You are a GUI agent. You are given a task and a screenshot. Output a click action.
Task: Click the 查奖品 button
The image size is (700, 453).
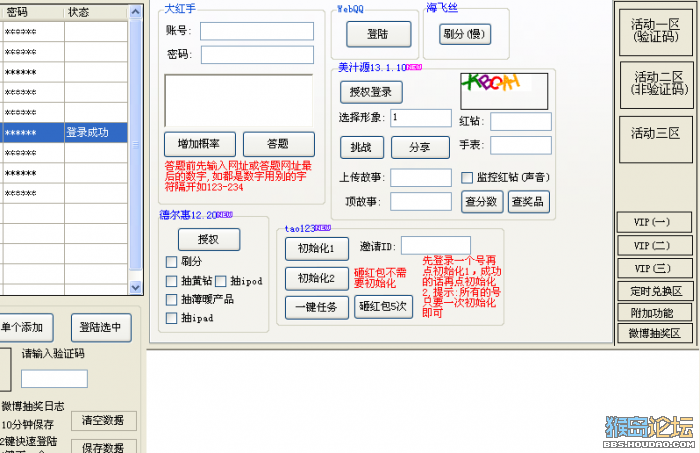[529, 202]
